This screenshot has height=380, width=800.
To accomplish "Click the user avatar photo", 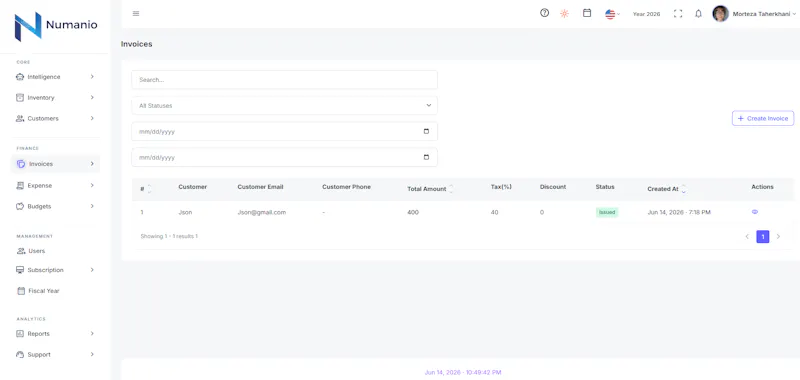I will (x=720, y=14).
